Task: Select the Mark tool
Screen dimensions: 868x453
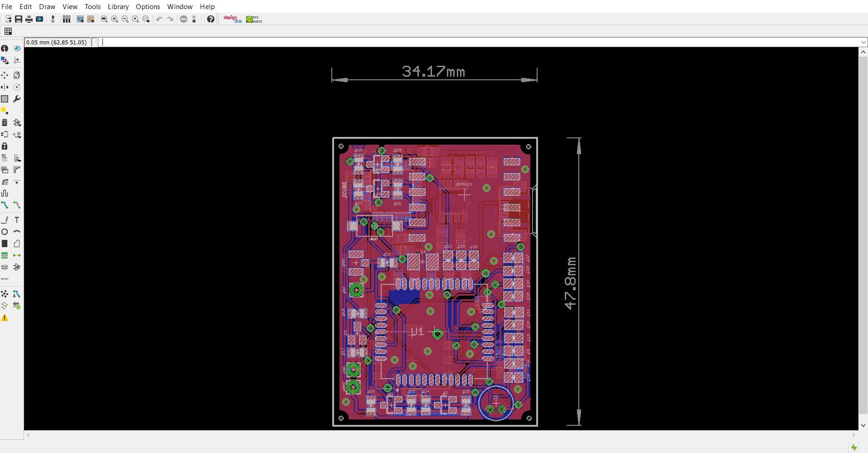Action: point(17,60)
